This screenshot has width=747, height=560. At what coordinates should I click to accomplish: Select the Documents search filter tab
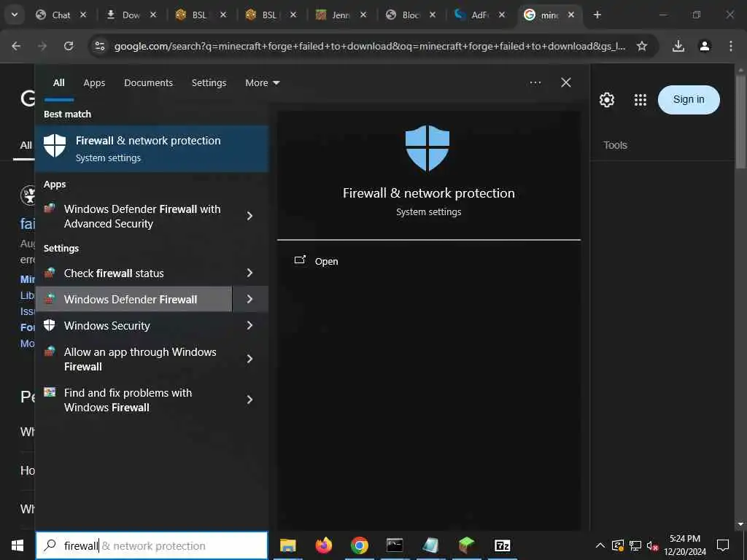148,83
